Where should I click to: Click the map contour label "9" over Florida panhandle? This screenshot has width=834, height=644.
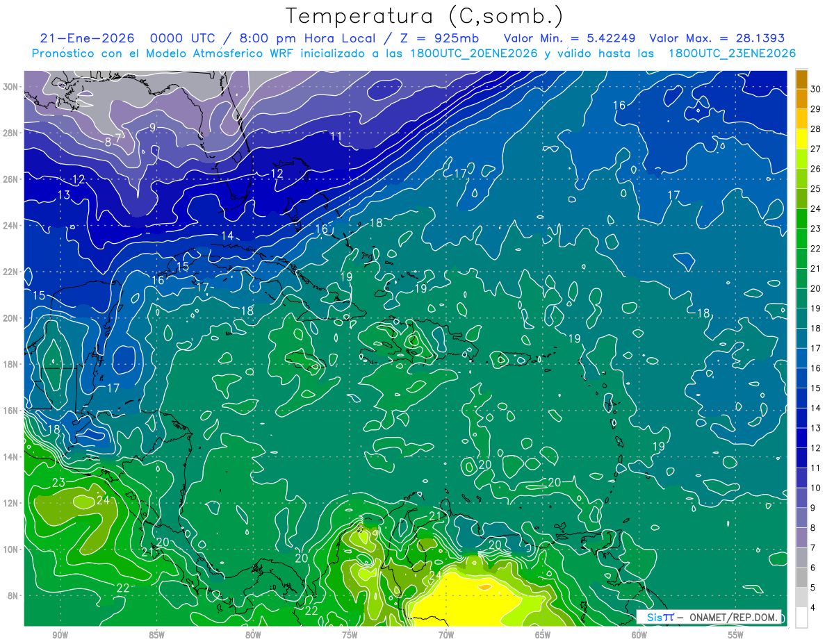pyautogui.click(x=152, y=127)
